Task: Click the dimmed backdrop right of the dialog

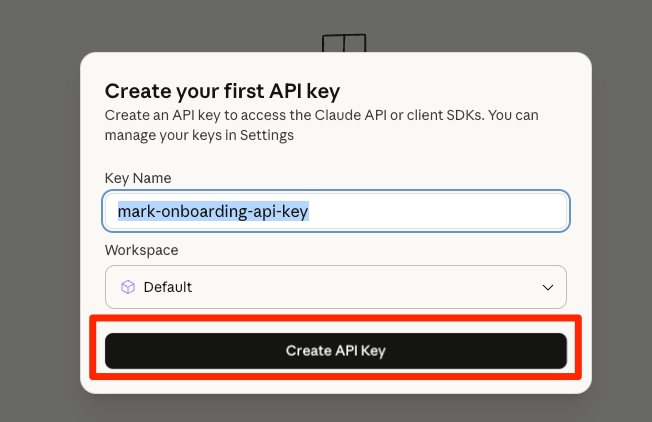Action: point(622,220)
